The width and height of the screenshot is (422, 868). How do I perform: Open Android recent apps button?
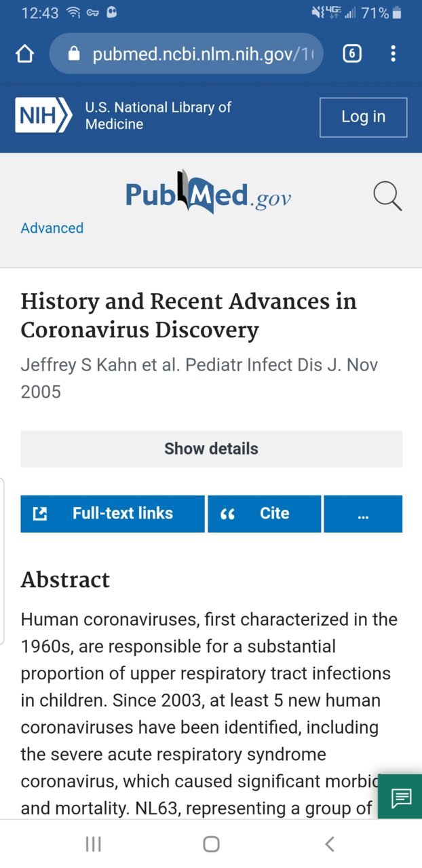93,844
